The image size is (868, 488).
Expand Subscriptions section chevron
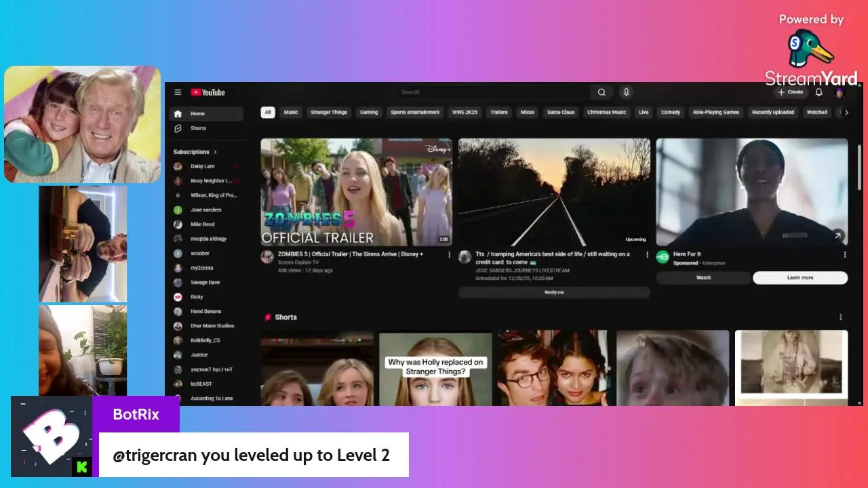[216, 152]
